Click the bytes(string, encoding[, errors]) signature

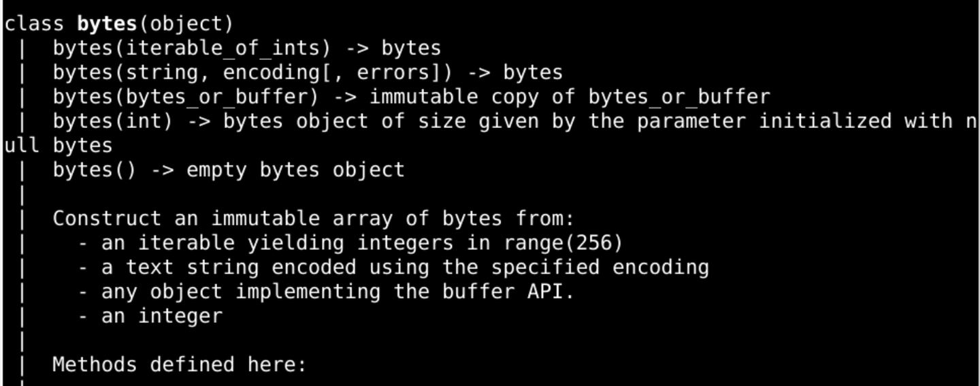coord(252,73)
